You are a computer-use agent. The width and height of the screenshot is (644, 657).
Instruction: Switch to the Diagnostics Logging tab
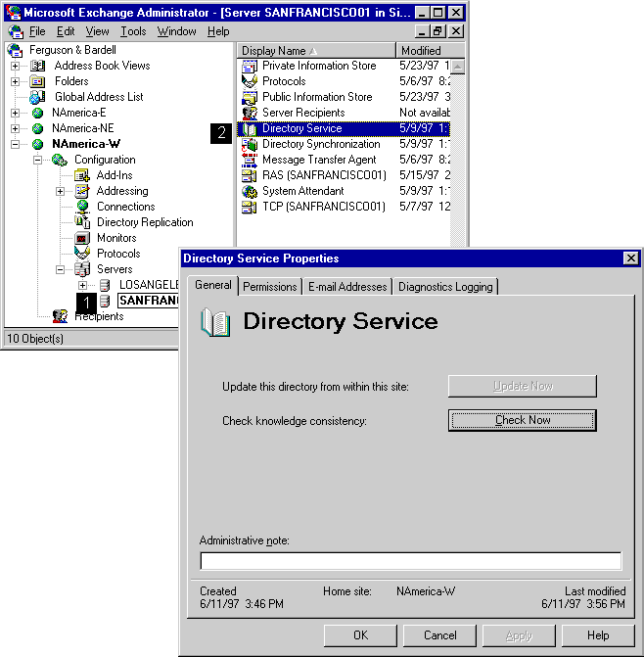(x=445, y=287)
